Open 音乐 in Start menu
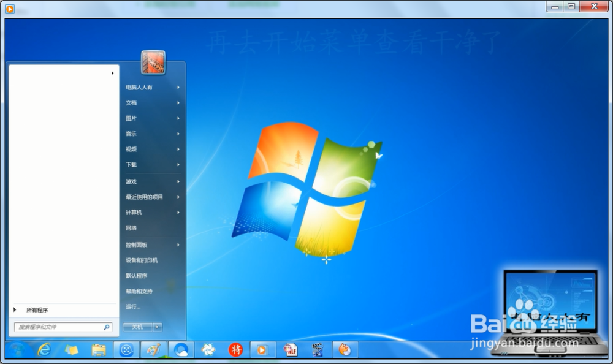 (x=131, y=134)
